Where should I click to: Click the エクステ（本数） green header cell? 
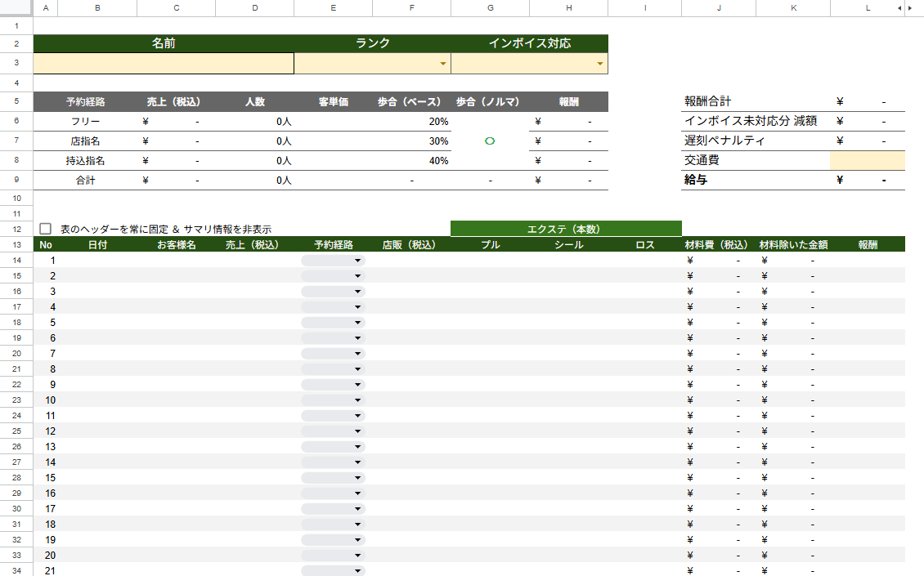point(565,229)
